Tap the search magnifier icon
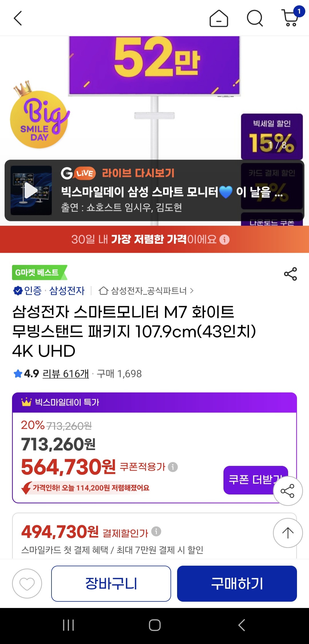Screen dimensions: 309x644 pos(255,18)
